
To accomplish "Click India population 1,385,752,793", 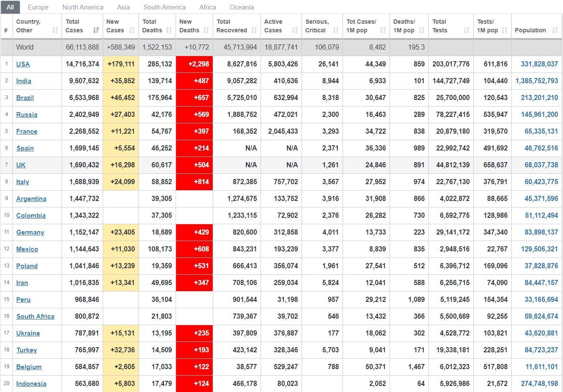I will tap(537, 81).
